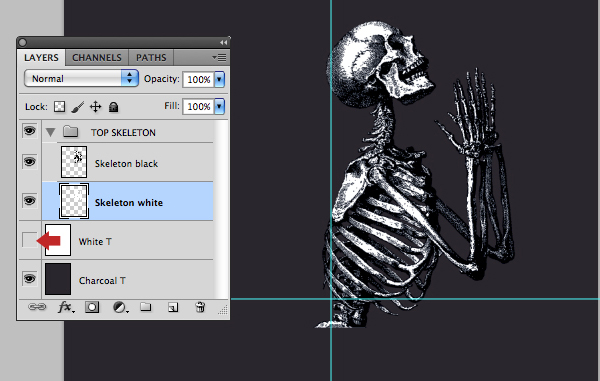
Task: Click the Opacity label
Action: [161, 79]
